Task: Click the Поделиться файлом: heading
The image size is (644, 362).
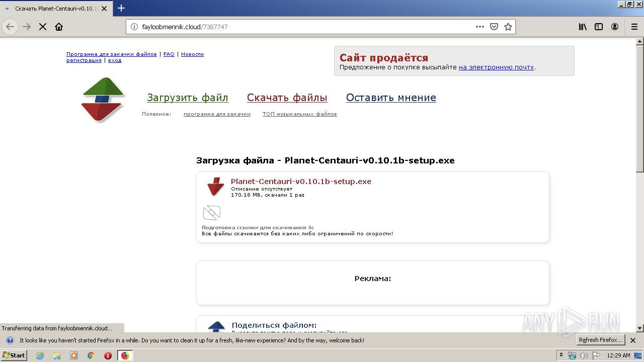Action: point(274,325)
